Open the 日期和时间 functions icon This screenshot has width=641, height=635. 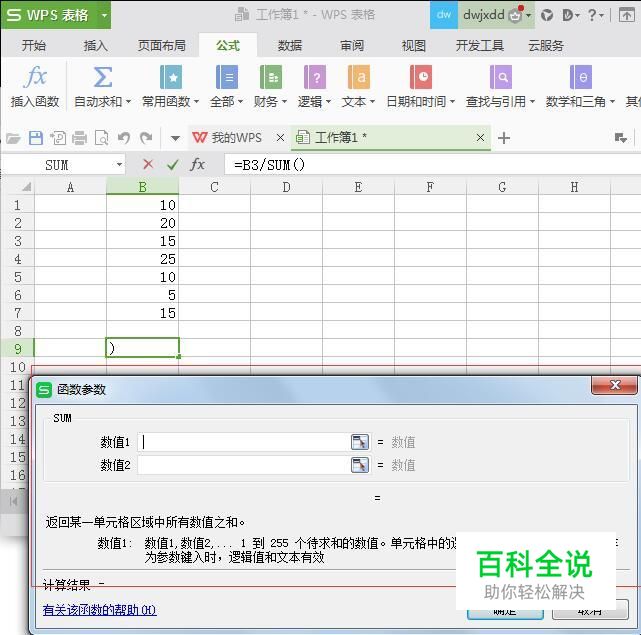click(x=421, y=77)
